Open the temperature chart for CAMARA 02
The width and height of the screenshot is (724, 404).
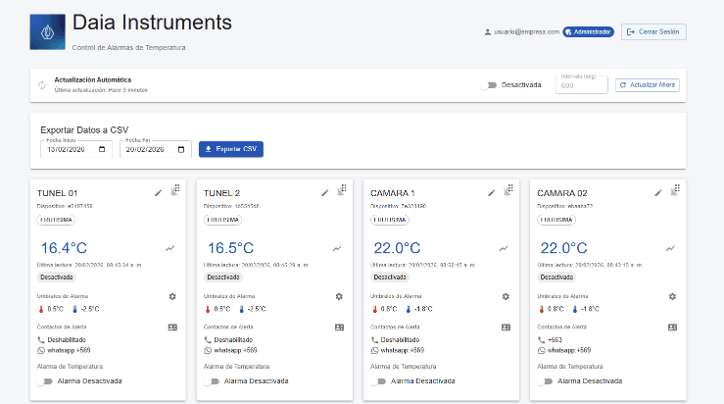670,248
